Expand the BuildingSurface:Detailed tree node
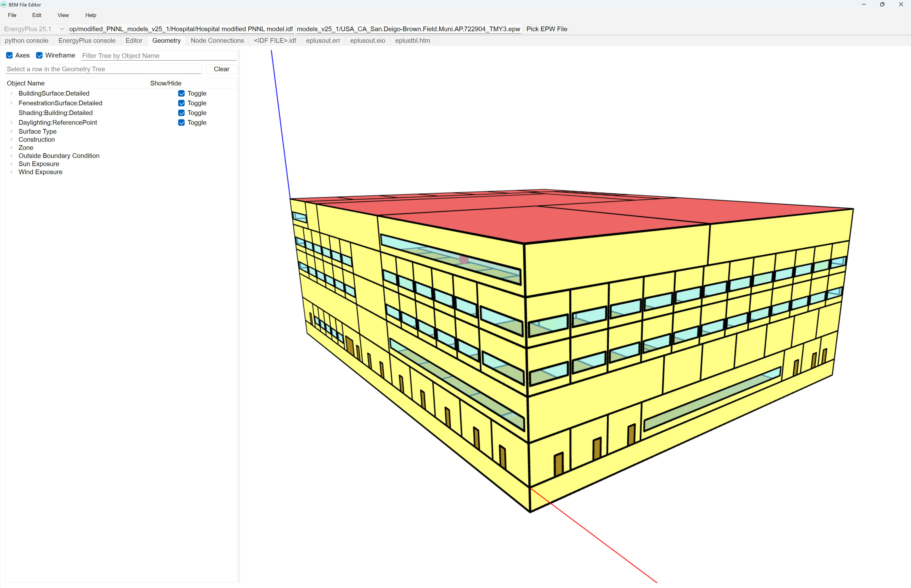Viewport: 911px width, 588px height. tap(12, 94)
